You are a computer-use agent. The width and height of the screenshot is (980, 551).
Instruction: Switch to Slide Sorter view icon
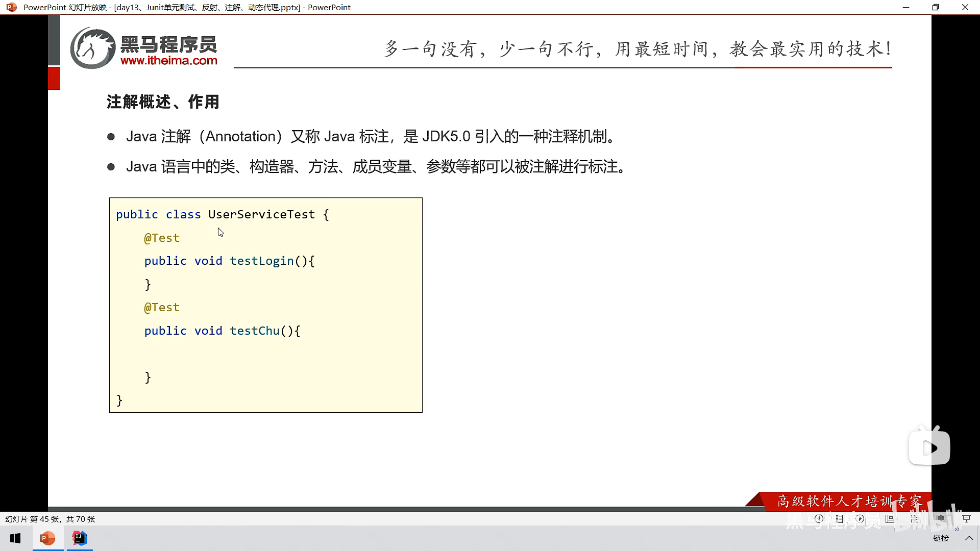click(x=915, y=518)
